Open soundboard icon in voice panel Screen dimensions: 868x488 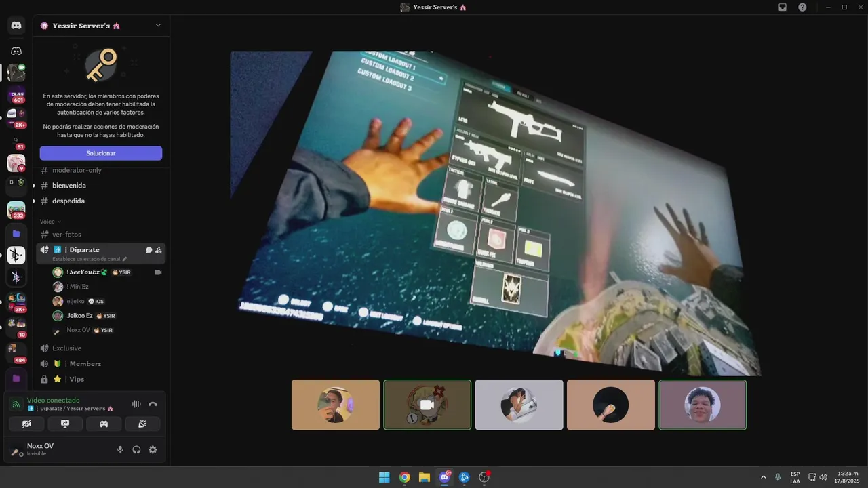(x=142, y=424)
